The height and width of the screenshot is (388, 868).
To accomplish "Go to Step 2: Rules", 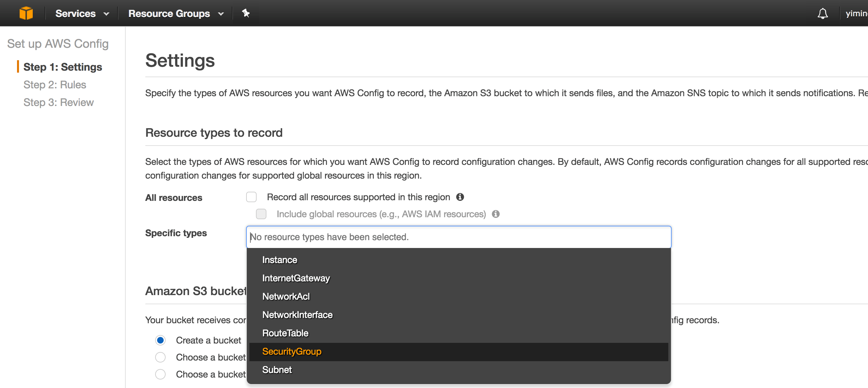I will tap(55, 84).
